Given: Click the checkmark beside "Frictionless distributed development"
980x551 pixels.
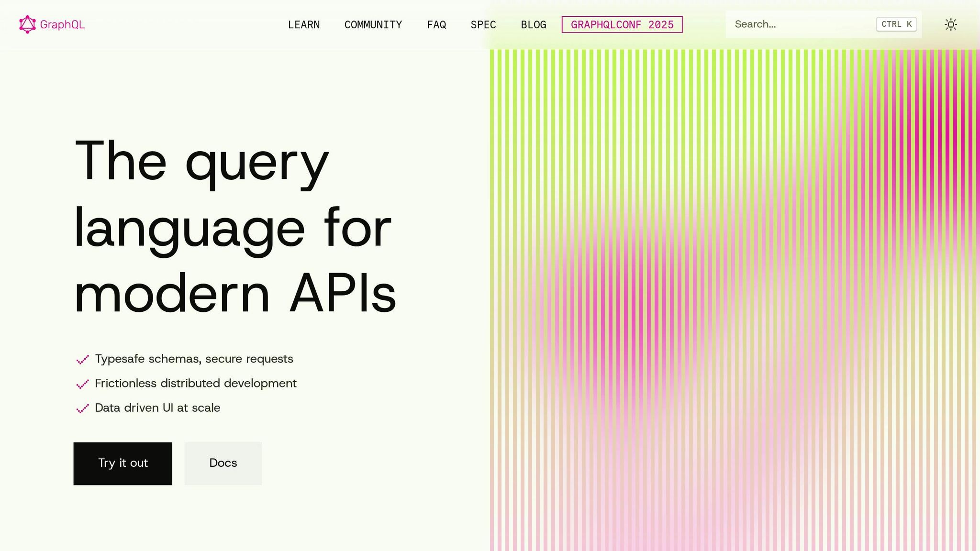Looking at the screenshot, I should 82,384.
